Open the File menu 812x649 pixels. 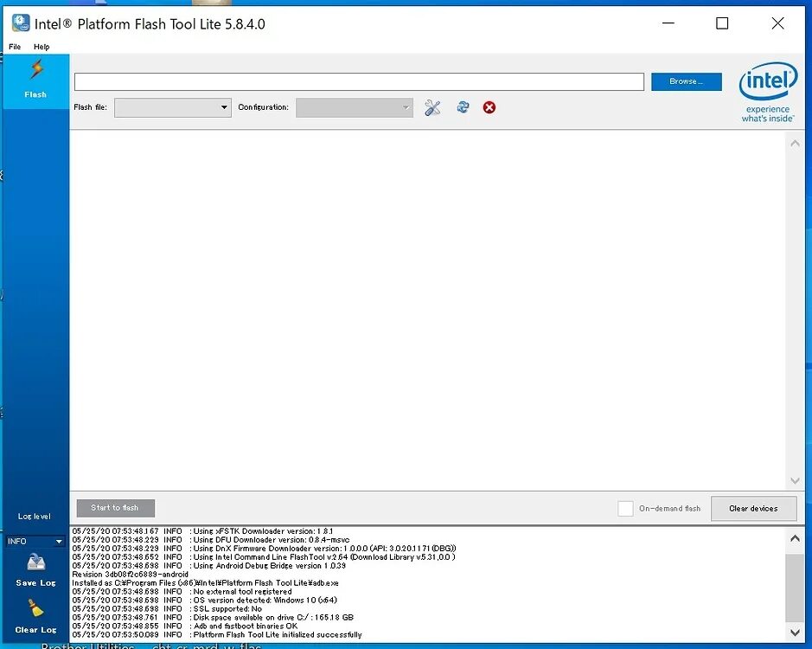pos(15,47)
